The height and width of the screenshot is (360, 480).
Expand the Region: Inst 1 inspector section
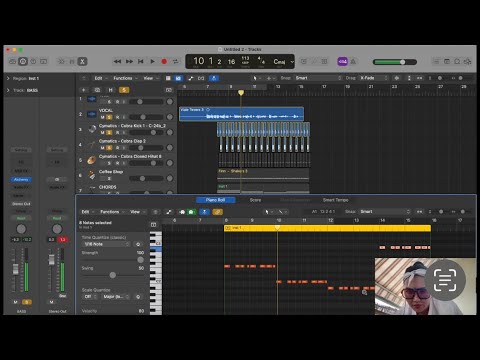(x=8, y=78)
